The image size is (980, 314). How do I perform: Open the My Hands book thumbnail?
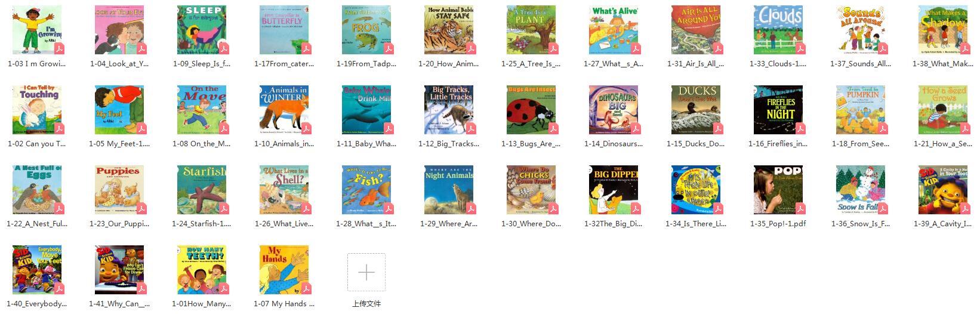coord(284,270)
